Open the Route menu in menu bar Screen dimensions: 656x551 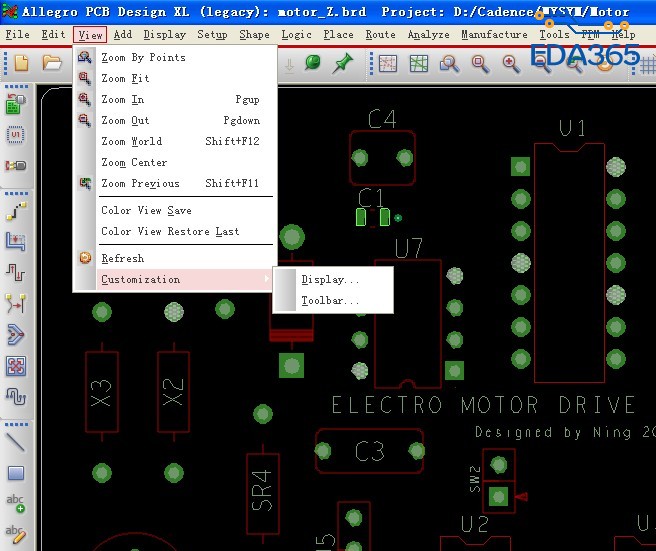pyautogui.click(x=380, y=34)
